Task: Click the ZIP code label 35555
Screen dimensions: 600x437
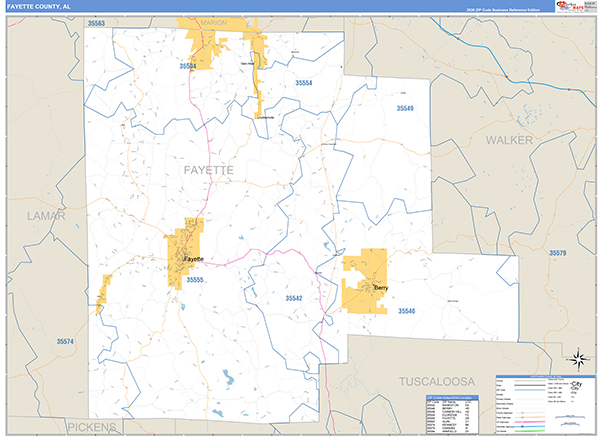Action: click(x=195, y=280)
